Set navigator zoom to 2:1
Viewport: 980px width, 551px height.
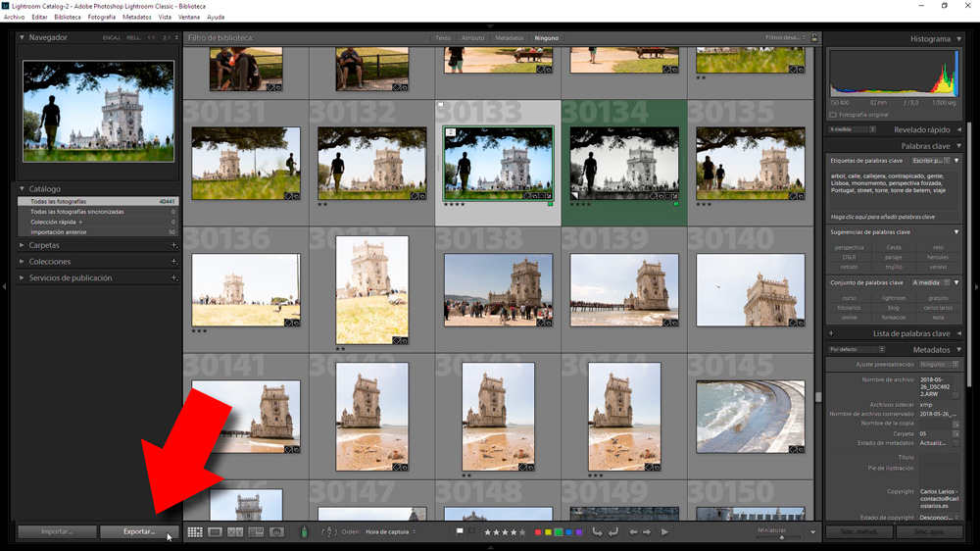coord(167,38)
